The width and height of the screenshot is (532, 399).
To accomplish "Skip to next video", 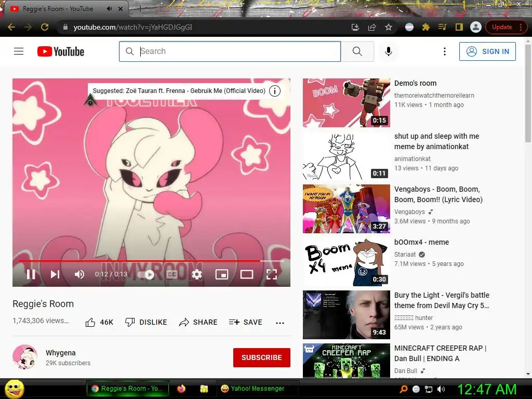I will (x=55, y=274).
